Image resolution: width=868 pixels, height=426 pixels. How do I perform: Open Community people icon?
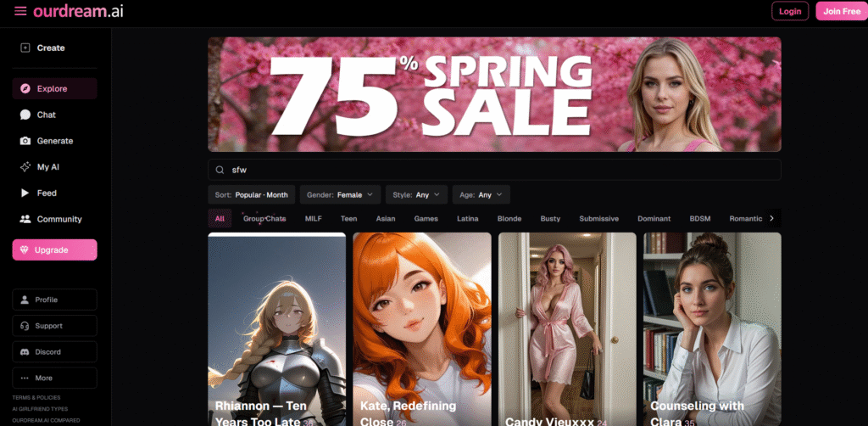click(x=25, y=219)
